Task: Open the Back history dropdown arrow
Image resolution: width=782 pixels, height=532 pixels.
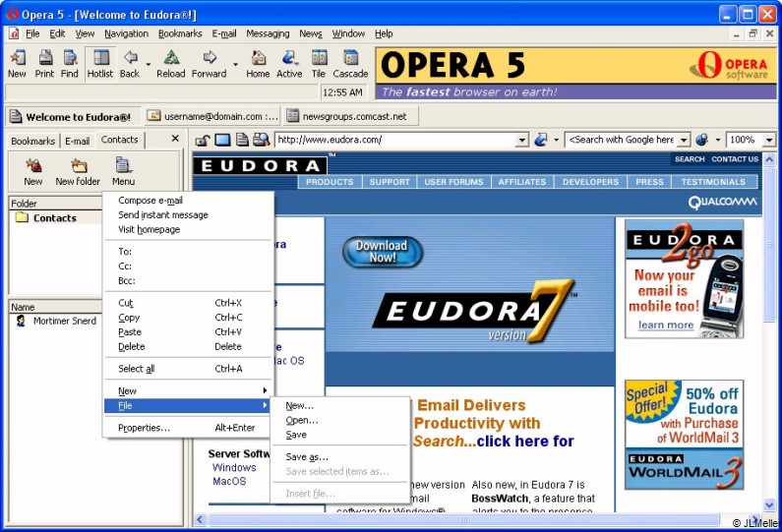Action: (x=149, y=64)
